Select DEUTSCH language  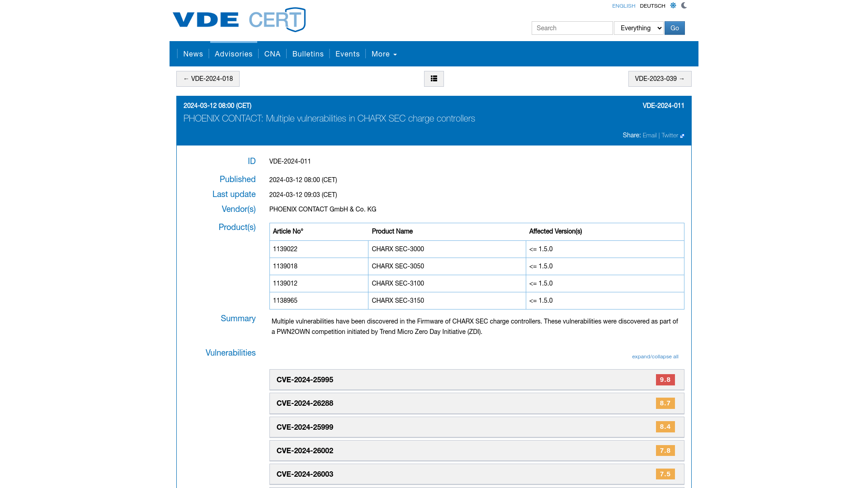click(x=652, y=6)
